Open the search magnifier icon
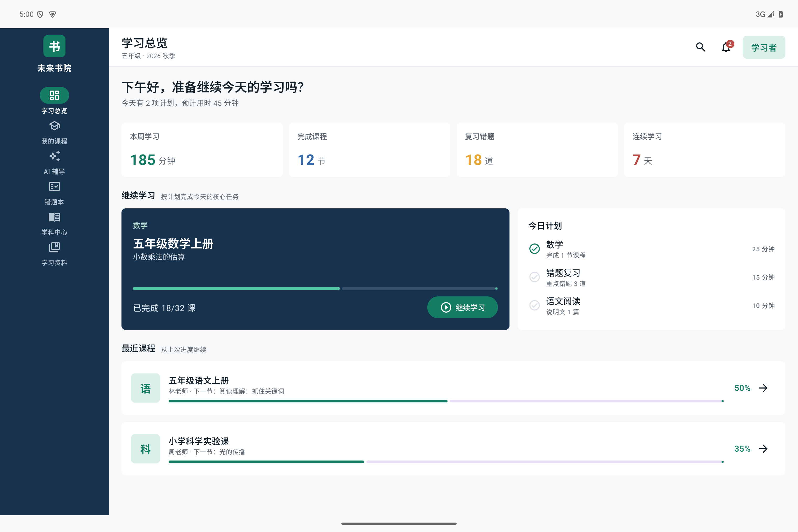Viewport: 798px width, 532px height. pyautogui.click(x=700, y=47)
